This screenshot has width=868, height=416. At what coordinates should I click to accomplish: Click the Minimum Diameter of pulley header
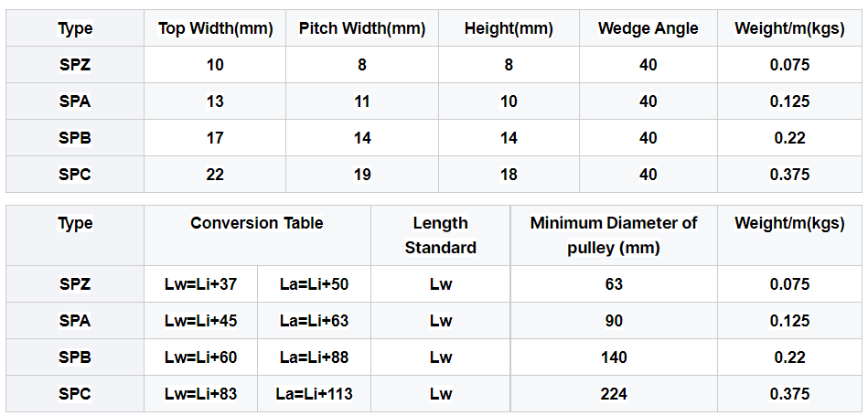click(x=614, y=235)
